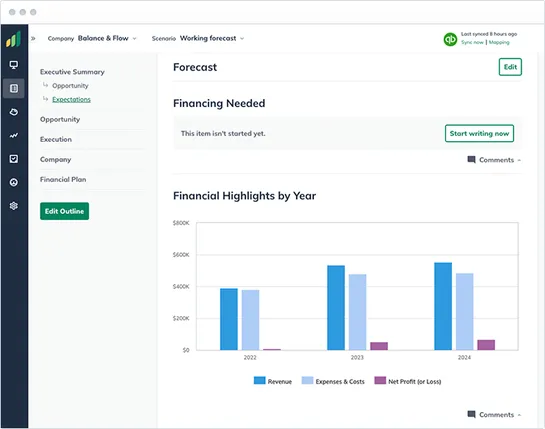Image resolution: width=545 pixels, height=429 pixels.
Task: Click the Edit Outline button
Action: (x=64, y=211)
